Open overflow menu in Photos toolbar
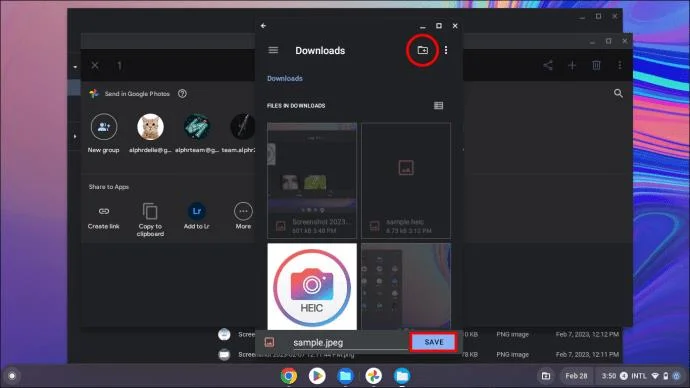Screen dimensions: 690x388 pyautogui.click(x=620, y=66)
